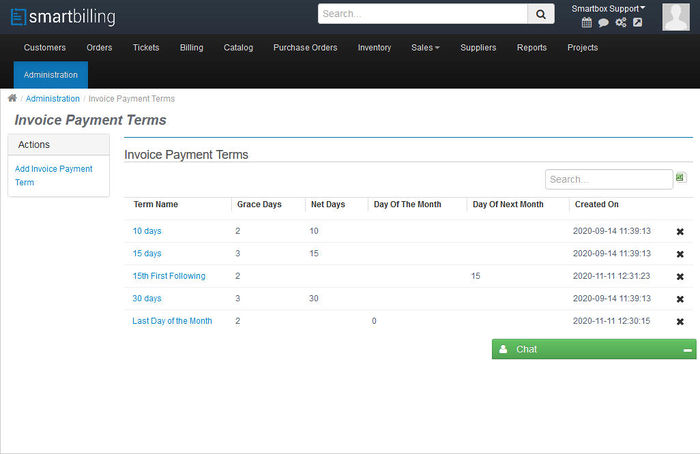The image size is (700, 454).
Task: Delete the 15th First Following term
Action: 680,277
